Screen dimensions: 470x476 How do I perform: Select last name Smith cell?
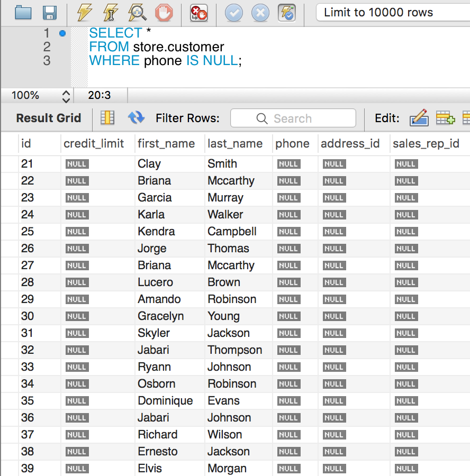[239, 164]
